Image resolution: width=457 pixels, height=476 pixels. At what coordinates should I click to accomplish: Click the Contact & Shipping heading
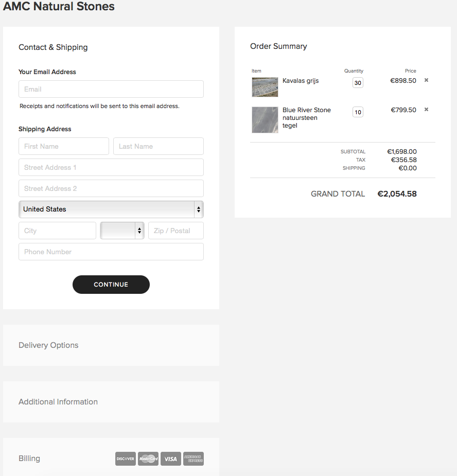(x=53, y=47)
